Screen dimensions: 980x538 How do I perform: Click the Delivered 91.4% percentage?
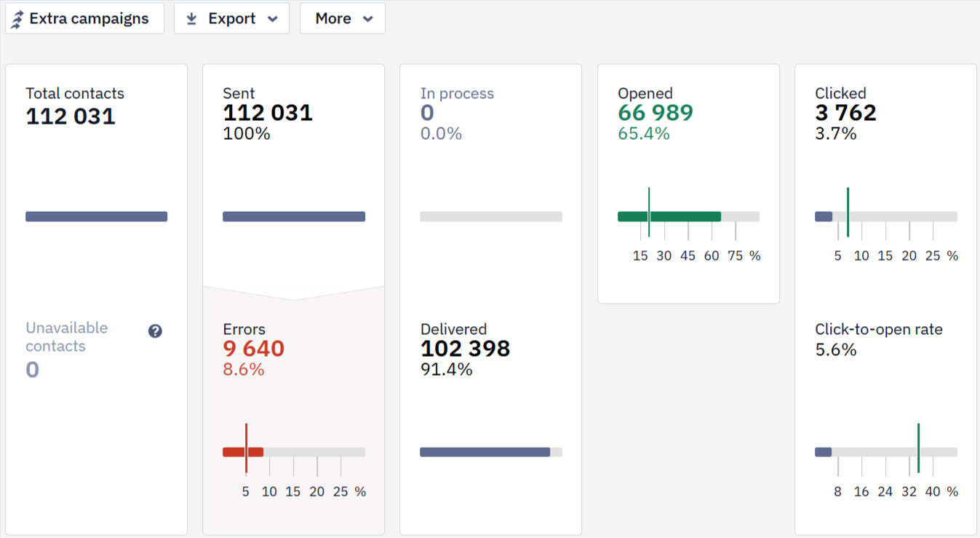coord(447,369)
